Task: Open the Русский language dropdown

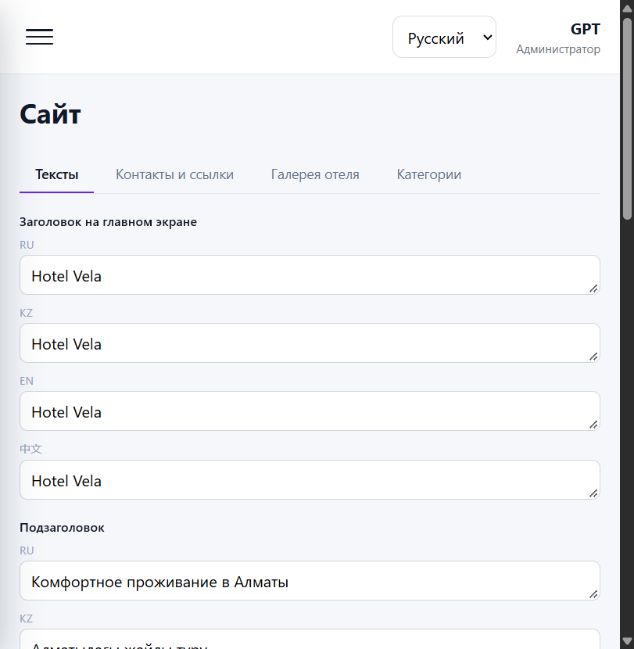Action: 444,37
